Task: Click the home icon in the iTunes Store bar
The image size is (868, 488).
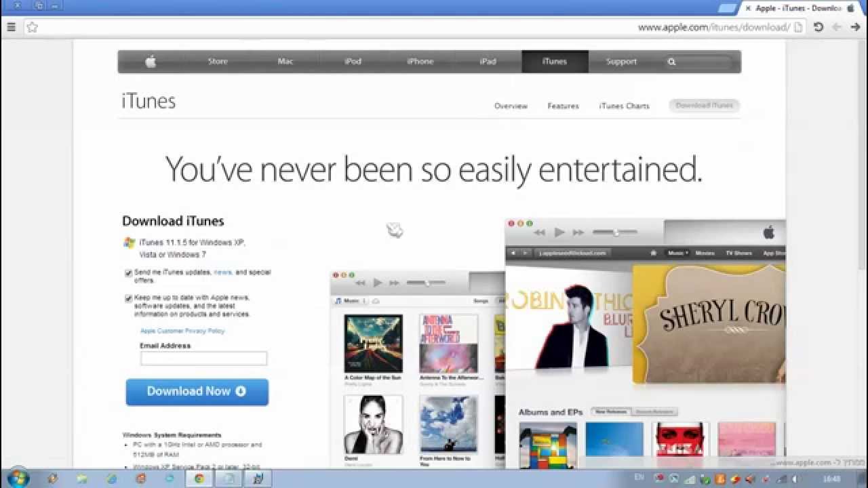Action: [654, 253]
